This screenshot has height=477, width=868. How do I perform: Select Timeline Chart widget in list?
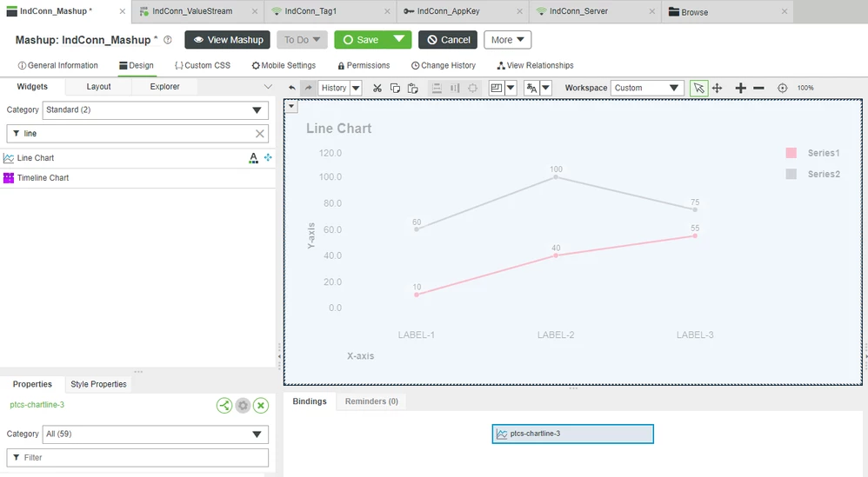click(137, 178)
